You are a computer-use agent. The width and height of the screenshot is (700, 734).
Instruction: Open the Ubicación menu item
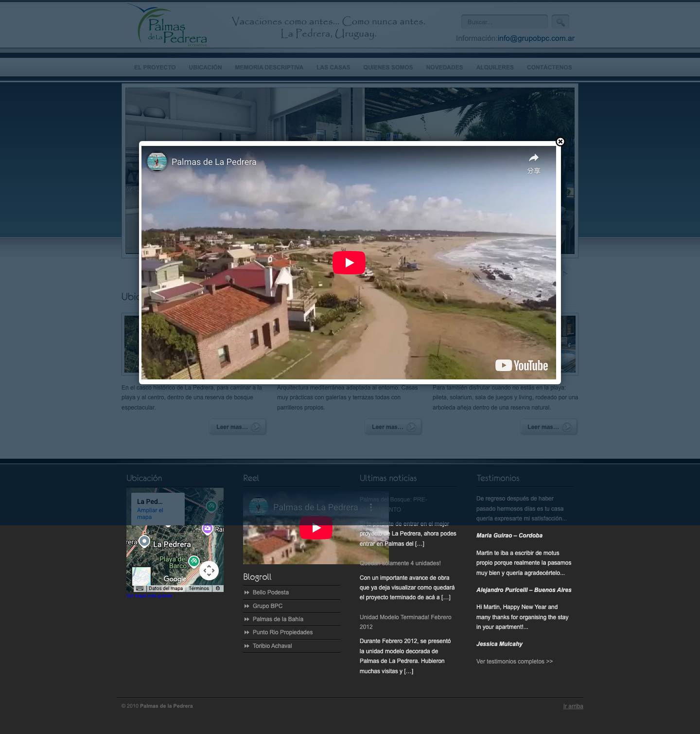[205, 68]
